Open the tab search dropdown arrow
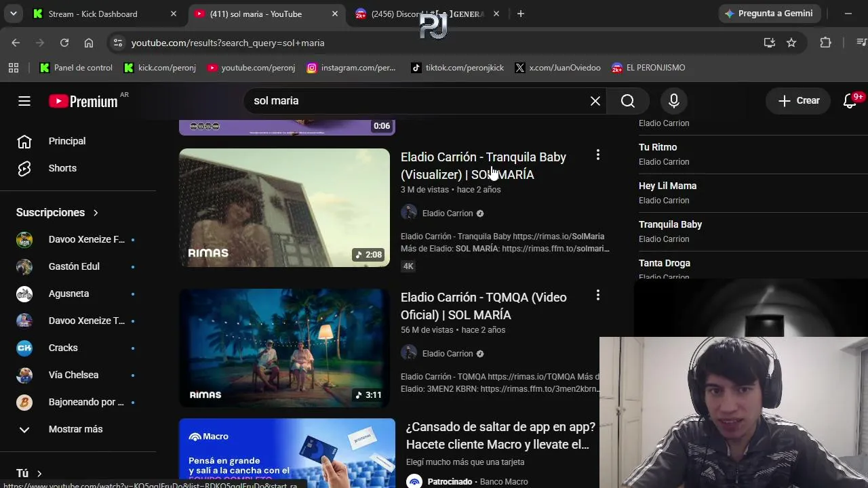 [x=13, y=14]
